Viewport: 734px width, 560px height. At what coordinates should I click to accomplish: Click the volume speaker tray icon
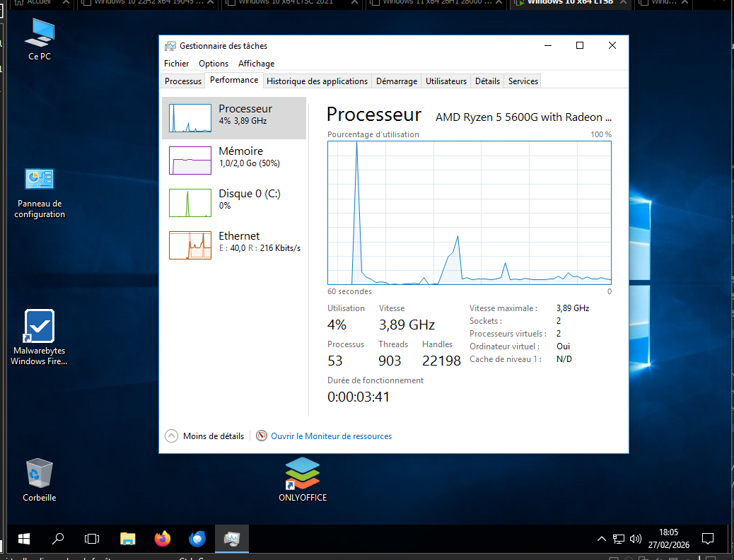pos(635,539)
